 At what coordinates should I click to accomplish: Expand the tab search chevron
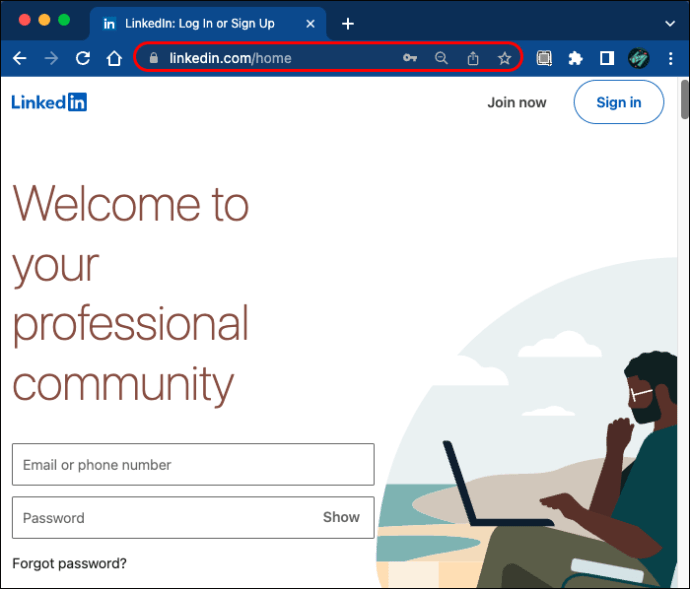click(669, 22)
